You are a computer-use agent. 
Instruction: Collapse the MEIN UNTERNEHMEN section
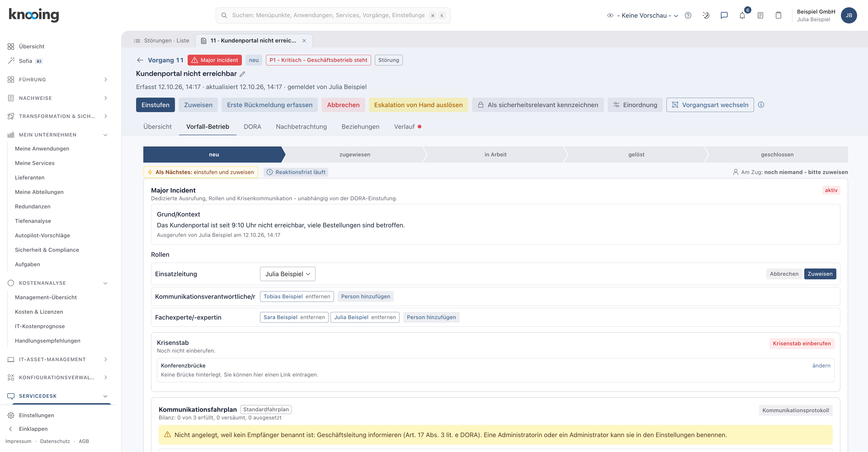click(57, 135)
